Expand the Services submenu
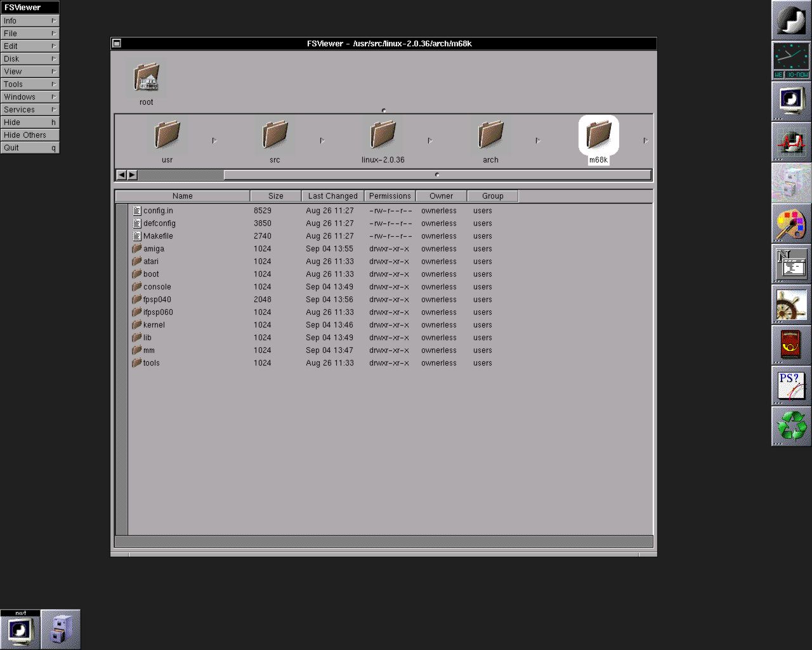Image resolution: width=812 pixels, height=650 pixels. click(30, 110)
